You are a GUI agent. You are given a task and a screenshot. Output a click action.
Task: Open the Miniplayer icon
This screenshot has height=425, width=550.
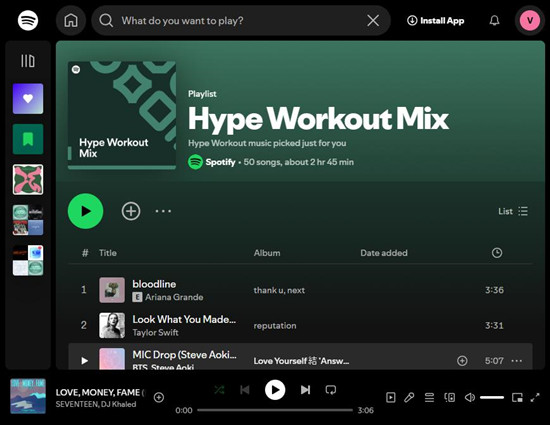(x=517, y=397)
